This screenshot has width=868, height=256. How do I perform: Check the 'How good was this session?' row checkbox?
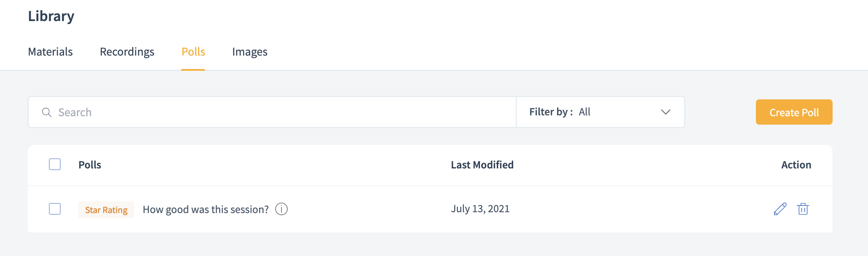pos(55,209)
